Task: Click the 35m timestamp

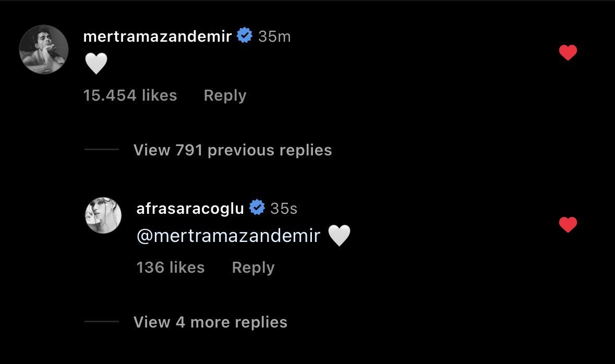Action: pos(274,37)
